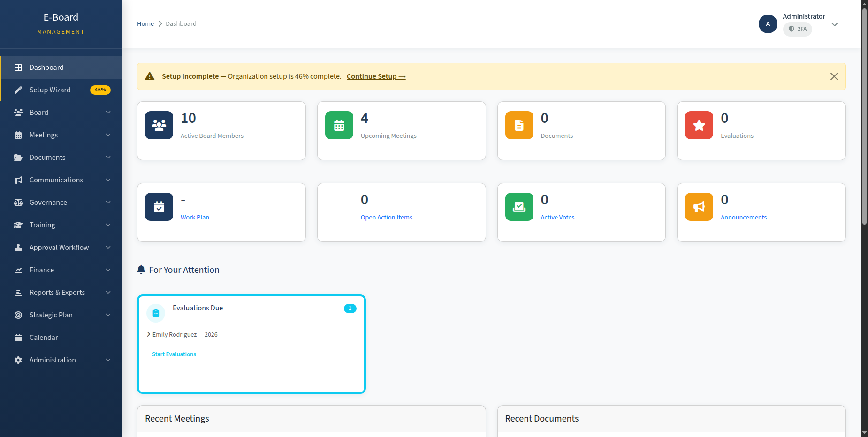The image size is (868, 437).
Task: Click the Reports & Exports icon
Action: coord(18,293)
